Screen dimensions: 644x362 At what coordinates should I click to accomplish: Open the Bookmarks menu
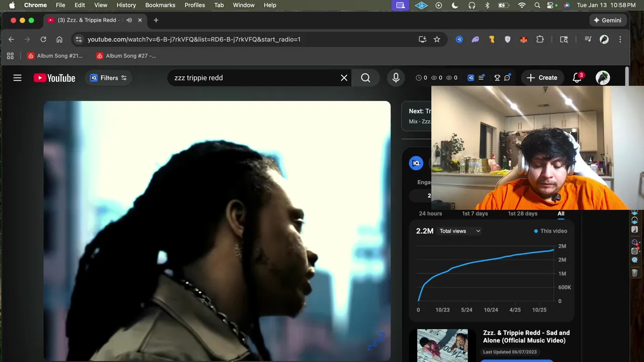(160, 5)
